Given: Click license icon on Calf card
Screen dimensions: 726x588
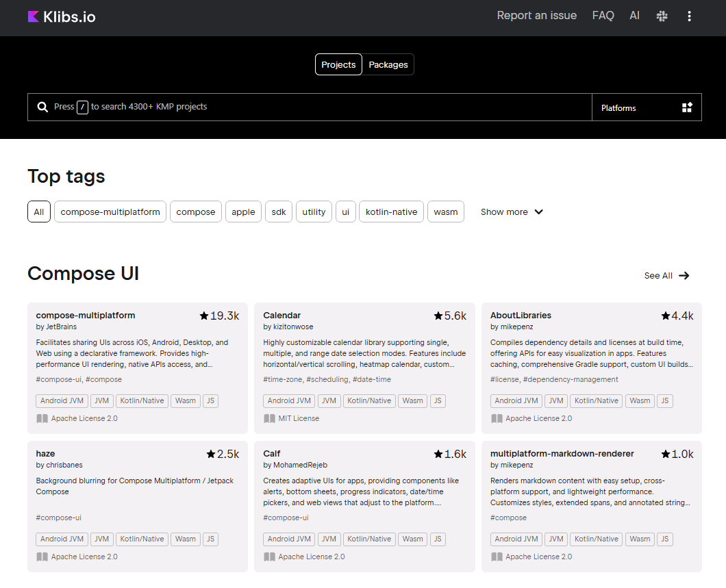Looking at the screenshot, I should tap(269, 557).
